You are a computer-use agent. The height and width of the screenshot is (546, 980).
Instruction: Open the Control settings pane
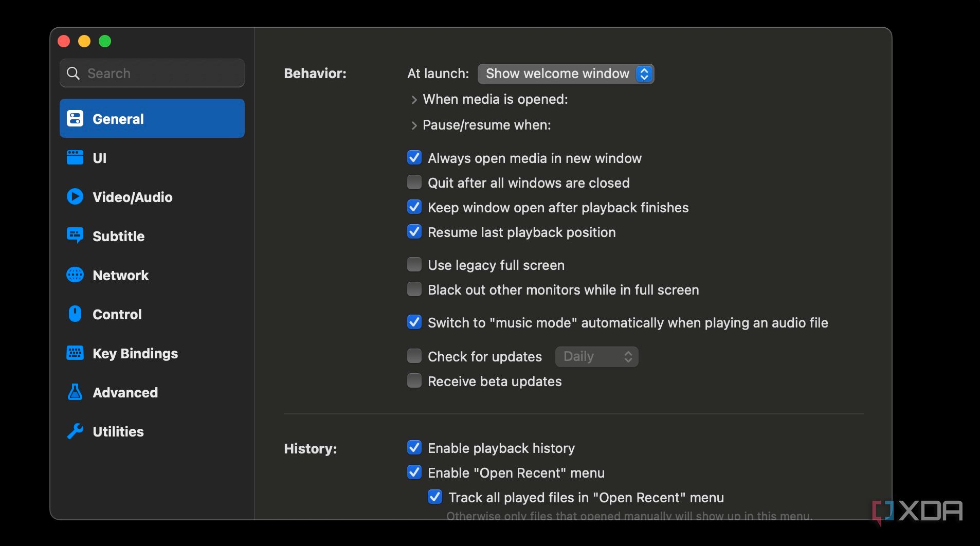point(152,314)
